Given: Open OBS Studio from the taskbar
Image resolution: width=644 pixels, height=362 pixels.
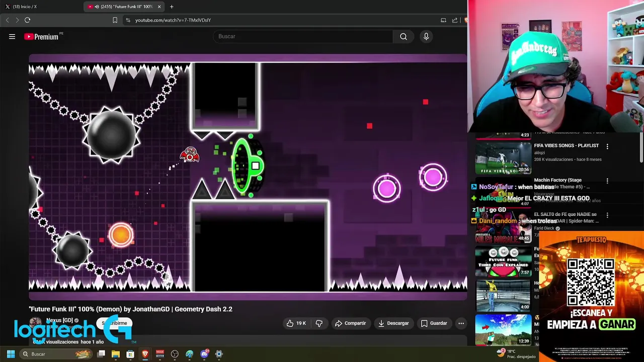Looking at the screenshot, I should [175, 354].
